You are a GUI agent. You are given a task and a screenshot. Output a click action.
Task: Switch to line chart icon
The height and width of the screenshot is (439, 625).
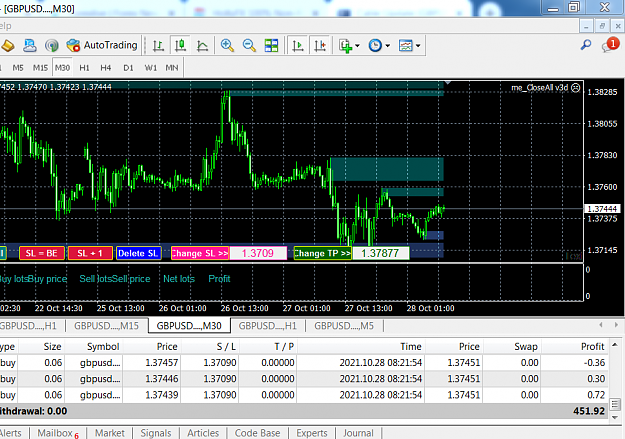(x=202, y=45)
